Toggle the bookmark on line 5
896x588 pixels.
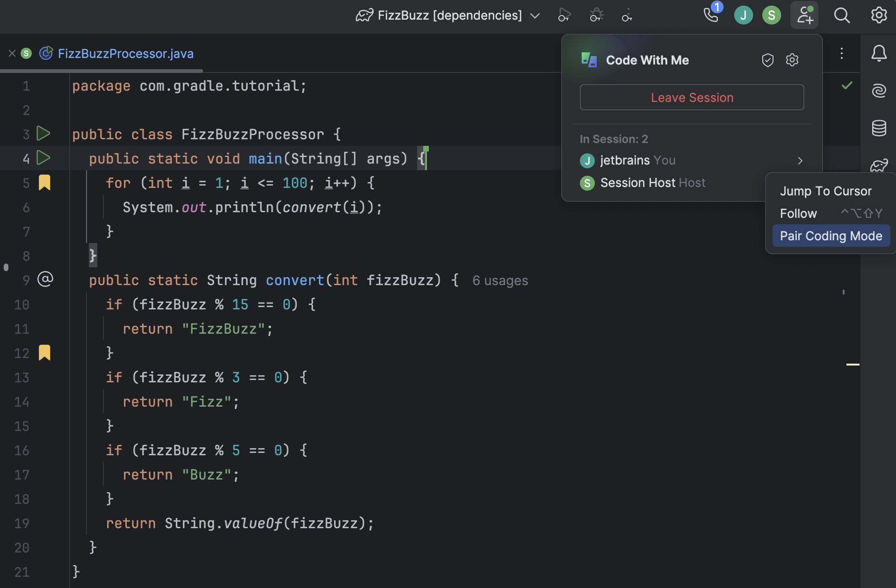click(44, 183)
